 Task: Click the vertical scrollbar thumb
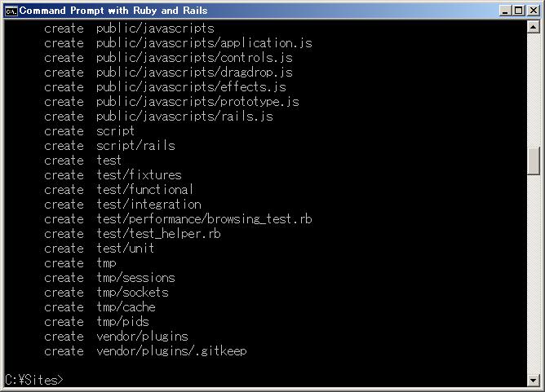tap(534, 161)
